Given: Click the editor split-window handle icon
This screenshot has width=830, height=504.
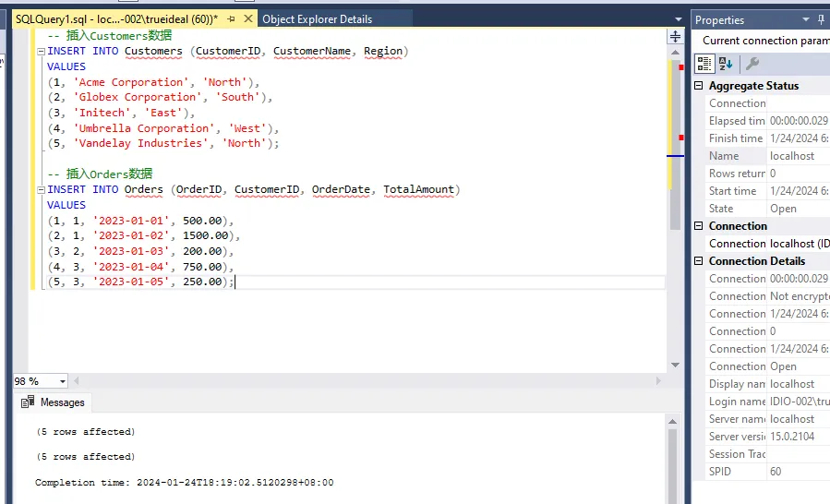Looking at the screenshot, I should click(675, 37).
